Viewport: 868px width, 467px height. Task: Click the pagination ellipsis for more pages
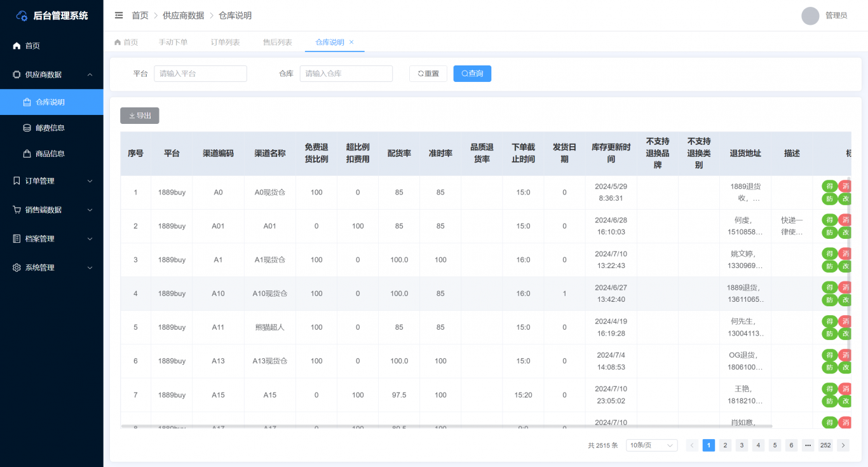coord(808,445)
